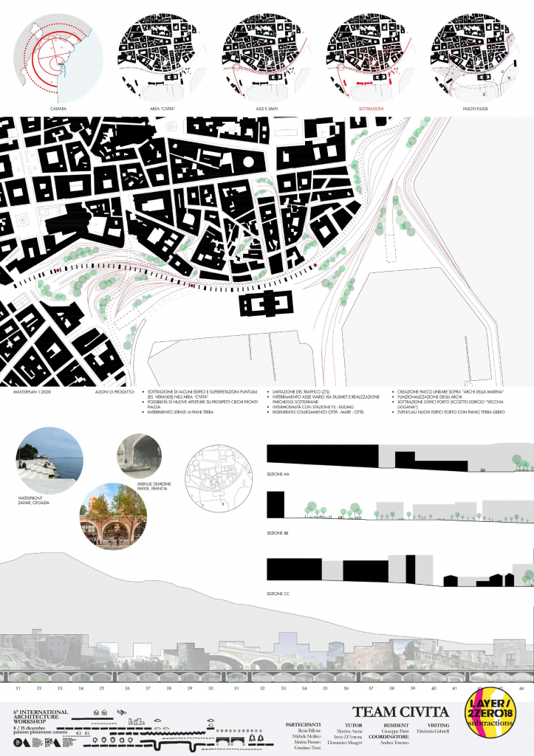Click the AZIONI DI PROGETTO heading

[114, 394]
